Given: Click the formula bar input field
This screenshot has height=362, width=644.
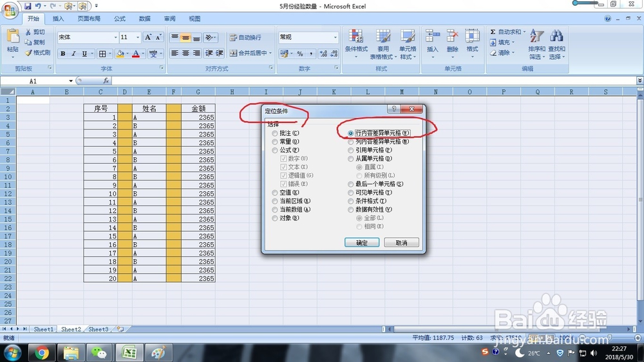Looking at the screenshot, I should tap(374, 81).
